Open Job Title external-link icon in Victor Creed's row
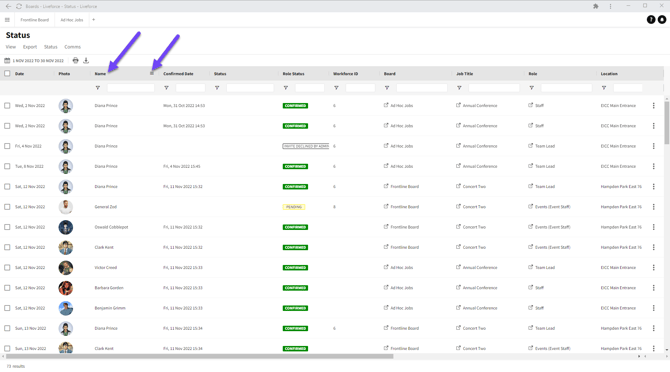This screenshot has height=372, width=670. [458, 267]
